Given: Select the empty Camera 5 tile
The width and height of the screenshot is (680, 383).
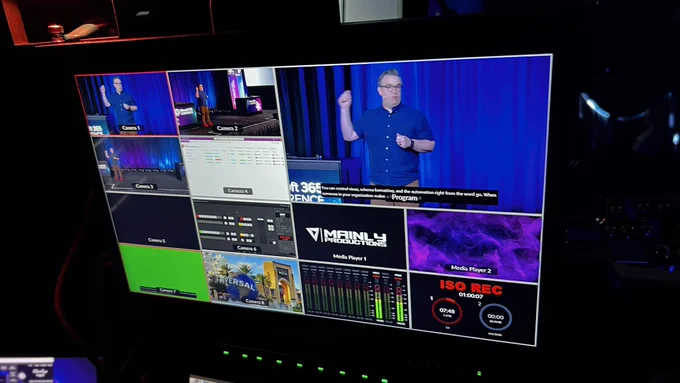Looking at the screenshot, I should click(153, 221).
